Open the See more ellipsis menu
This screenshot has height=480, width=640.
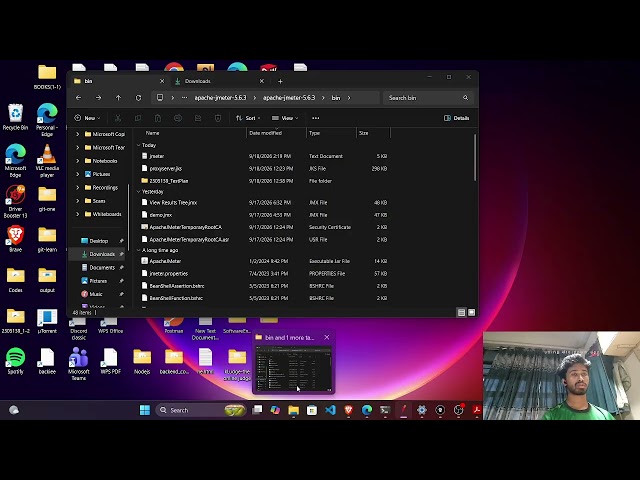pyautogui.click(x=316, y=118)
